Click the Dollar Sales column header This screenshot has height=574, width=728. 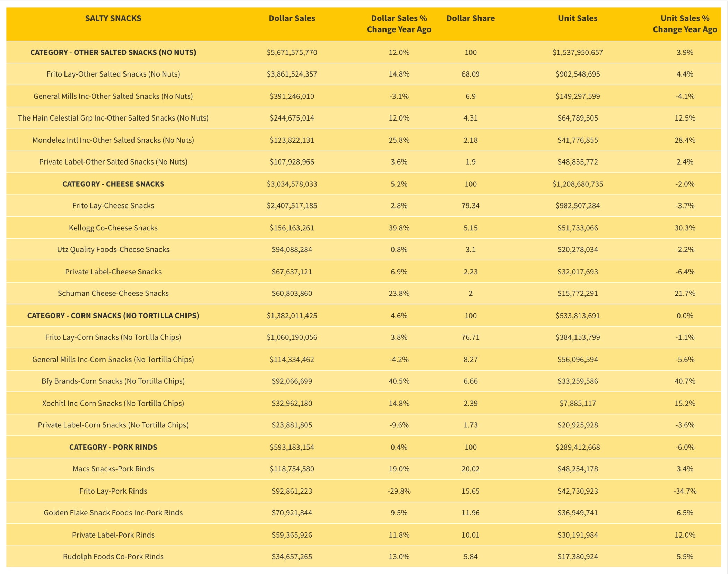tap(292, 18)
